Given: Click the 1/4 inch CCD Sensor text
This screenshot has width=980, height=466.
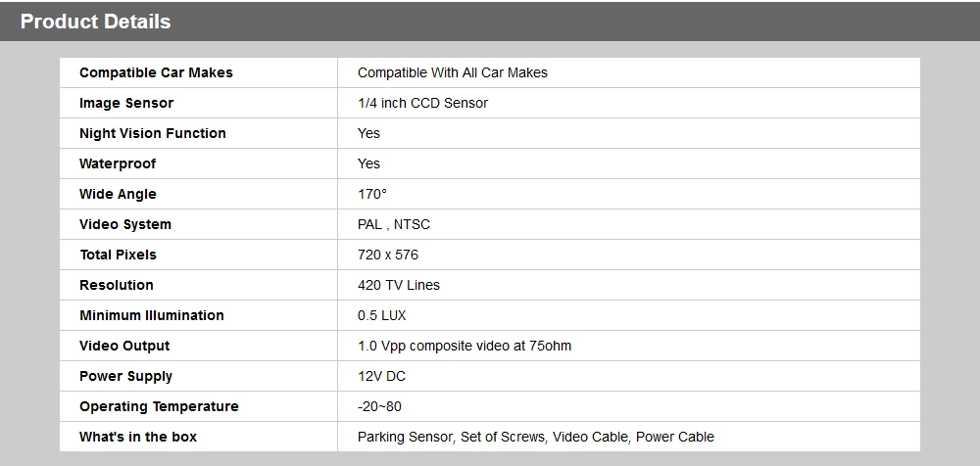Looking at the screenshot, I should pos(422,103).
